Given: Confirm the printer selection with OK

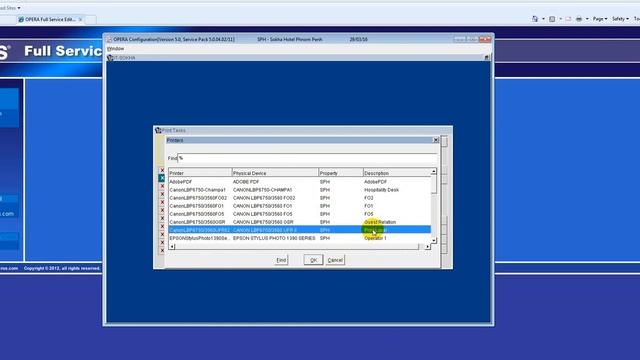Looking at the screenshot, I should click(x=313, y=260).
